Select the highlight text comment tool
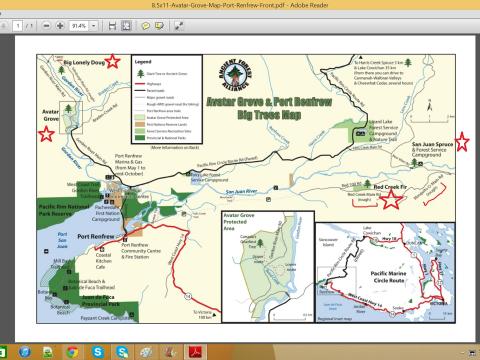The width and height of the screenshot is (480, 360). coord(159,26)
